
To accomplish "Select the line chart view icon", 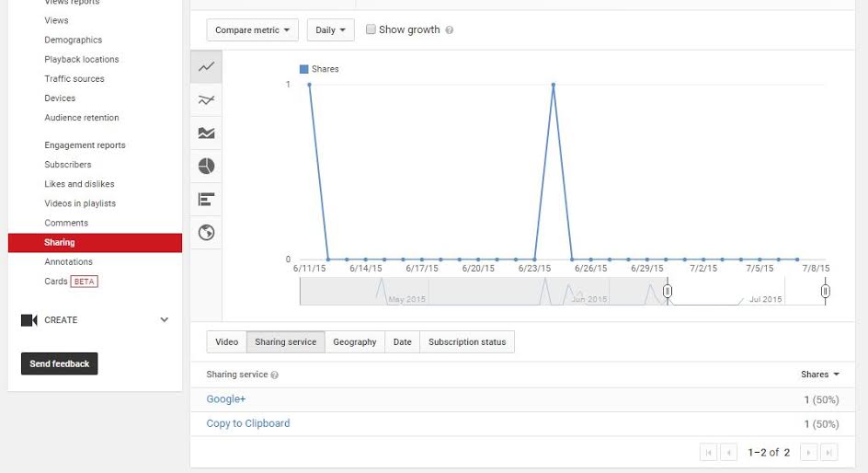I will coord(207,67).
